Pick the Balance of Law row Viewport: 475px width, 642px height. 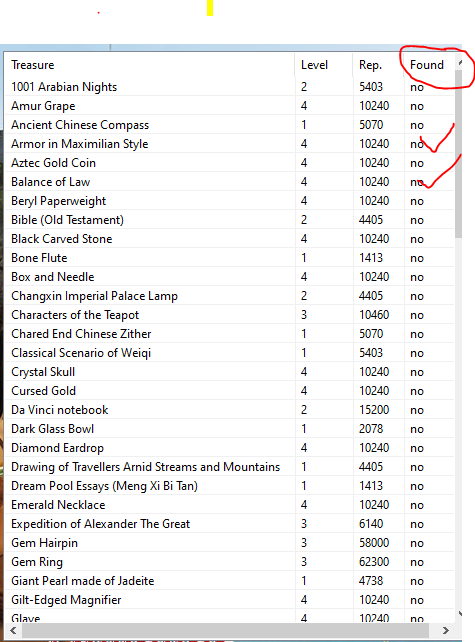[x=230, y=182]
